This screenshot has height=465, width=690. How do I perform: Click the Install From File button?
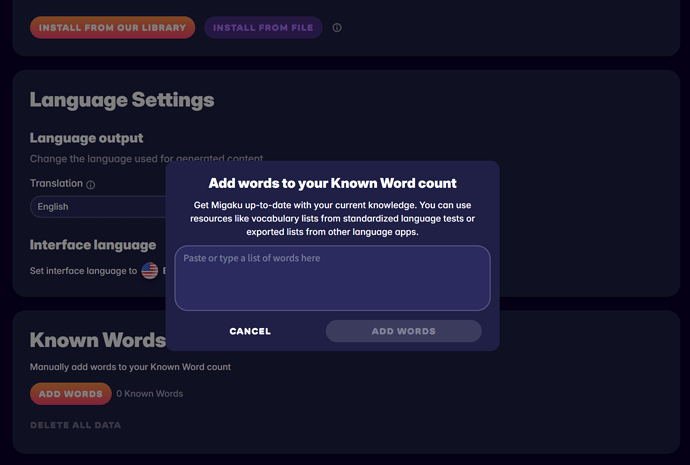point(263,28)
